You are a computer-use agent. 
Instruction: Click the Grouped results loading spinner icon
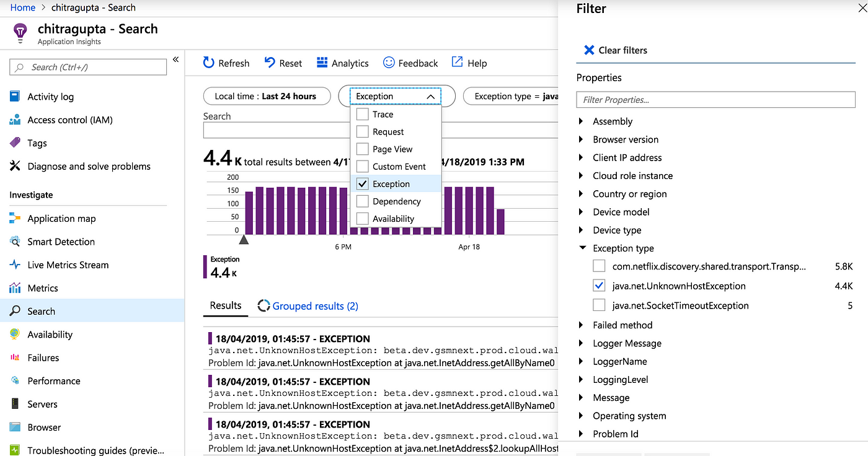tap(263, 305)
